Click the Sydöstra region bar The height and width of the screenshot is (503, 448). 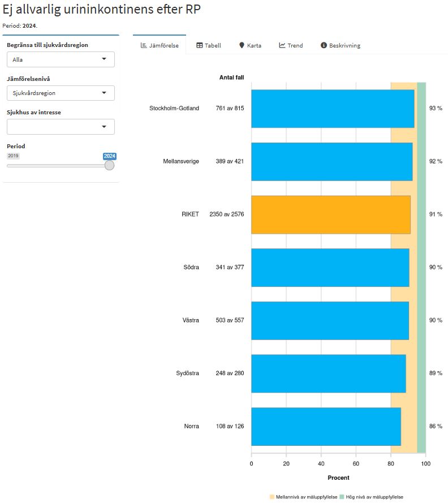point(328,373)
